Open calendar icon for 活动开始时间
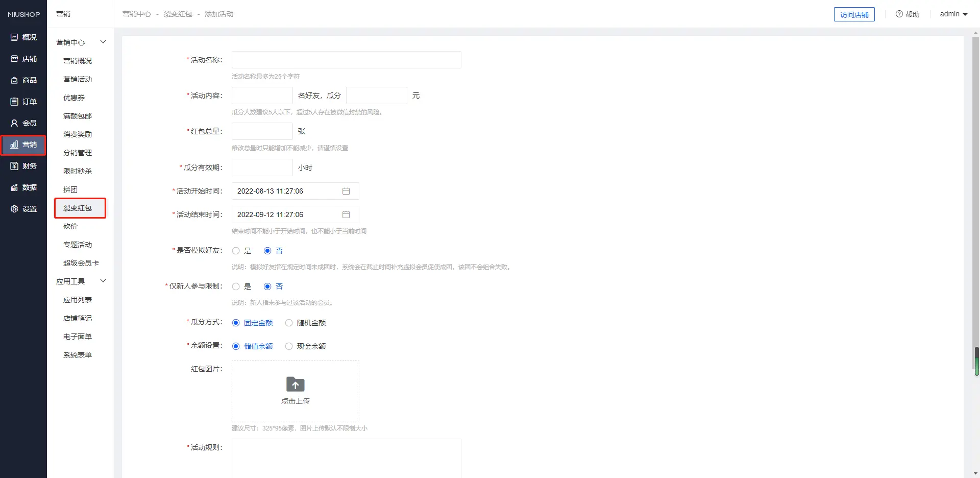 click(346, 191)
